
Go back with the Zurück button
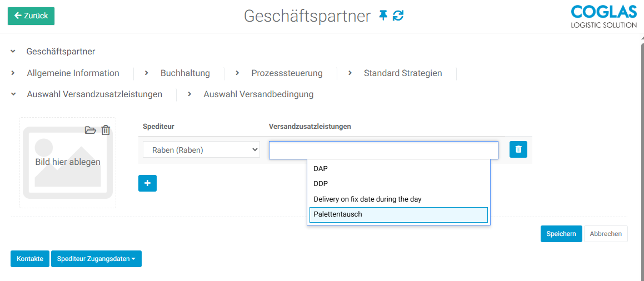(31, 16)
